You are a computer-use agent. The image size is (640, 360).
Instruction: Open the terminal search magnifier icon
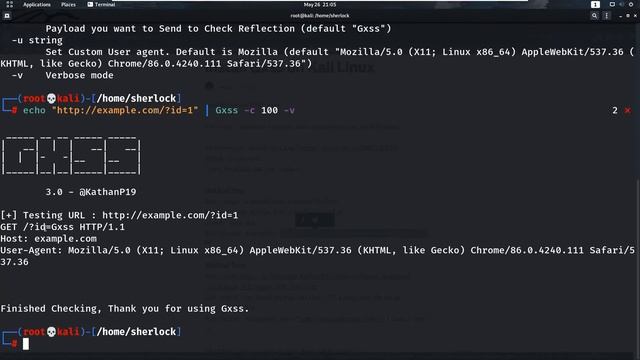point(594,16)
